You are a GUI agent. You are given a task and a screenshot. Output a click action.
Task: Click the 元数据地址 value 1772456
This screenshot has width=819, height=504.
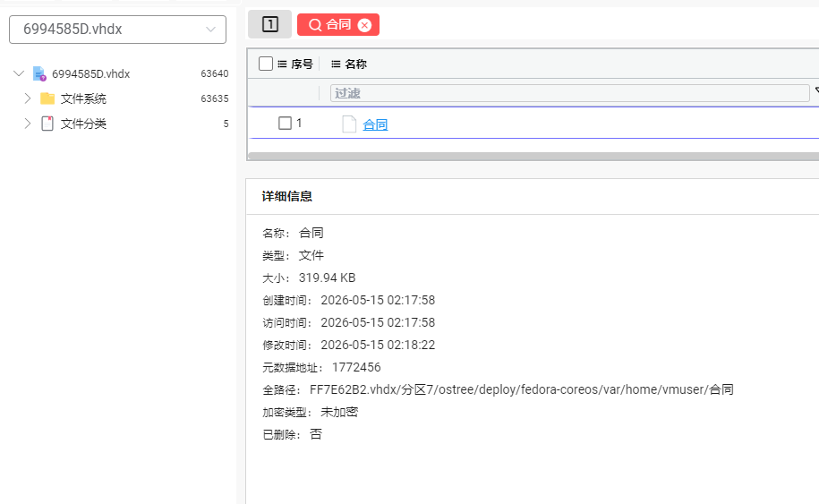click(356, 368)
